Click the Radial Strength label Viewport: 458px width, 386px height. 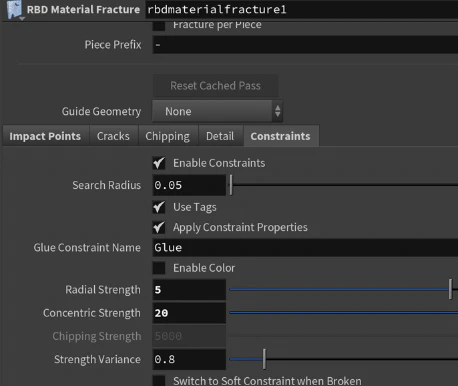pyautogui.click(x=103, y=290)
